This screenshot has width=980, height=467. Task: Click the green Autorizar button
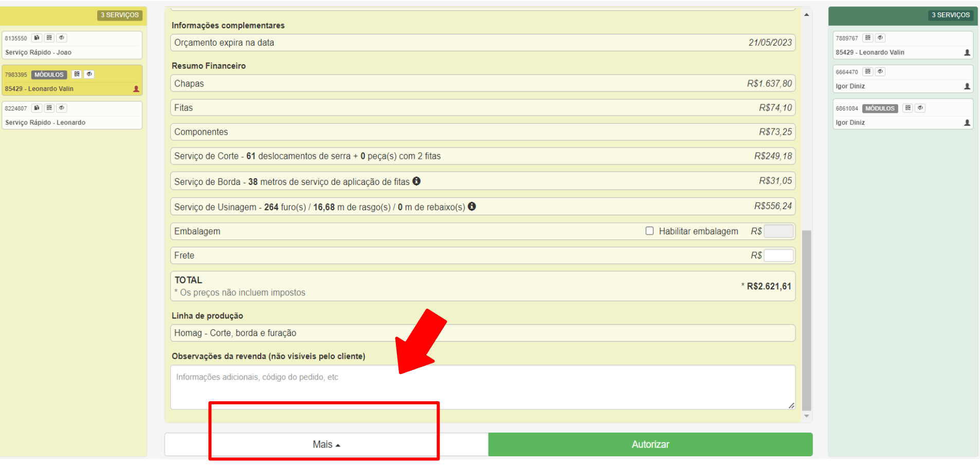click(650, 444)
